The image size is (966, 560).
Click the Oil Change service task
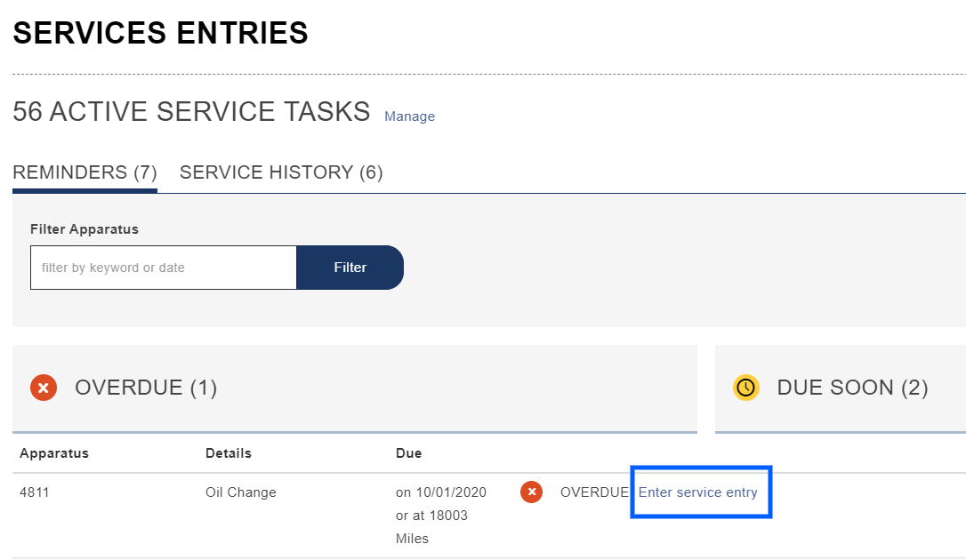pyautogui.click(x=241, y=492)
